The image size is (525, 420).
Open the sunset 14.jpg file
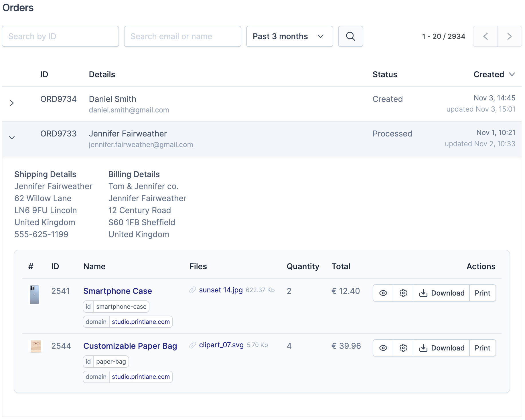click(220, 290)
